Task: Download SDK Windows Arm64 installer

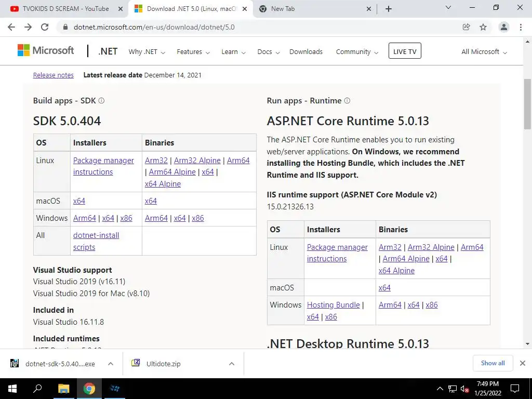Action: pyautogui.click(x=85, y=218)
